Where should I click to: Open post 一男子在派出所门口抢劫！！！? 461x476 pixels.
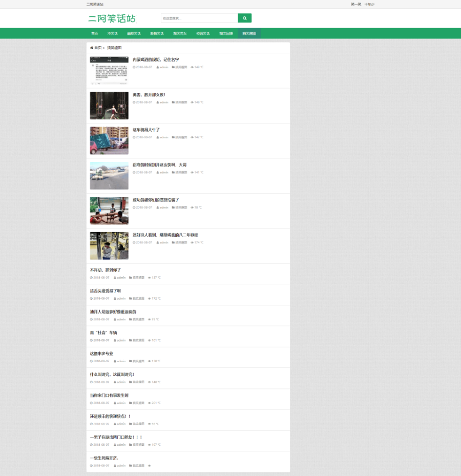click(116, 438)
